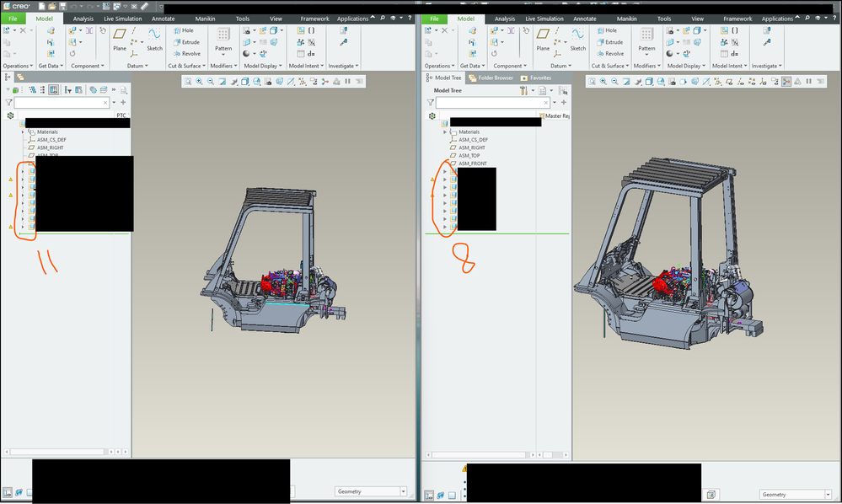Open Geometry selection filter in left window
Viewport: 842px width, 504px height.
pyautogui.click(x=371, y=491)
